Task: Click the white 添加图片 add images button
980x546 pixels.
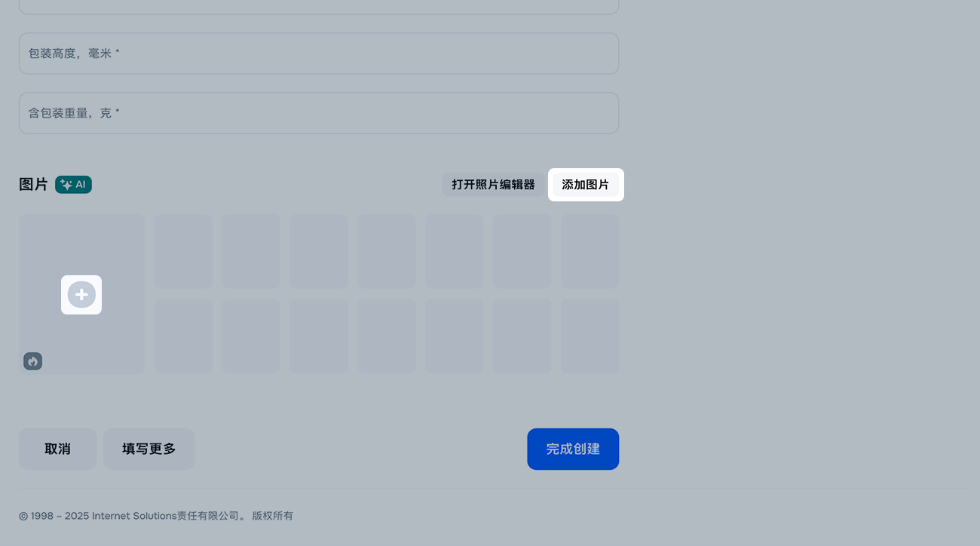Action: (586, 184)
